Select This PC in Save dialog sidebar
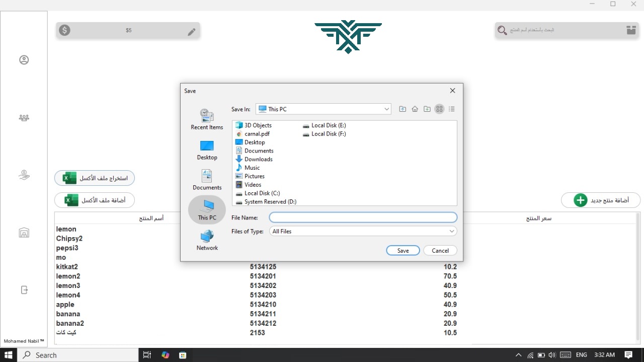This screenshot has width=644, height=362. (x=207, y=210)
